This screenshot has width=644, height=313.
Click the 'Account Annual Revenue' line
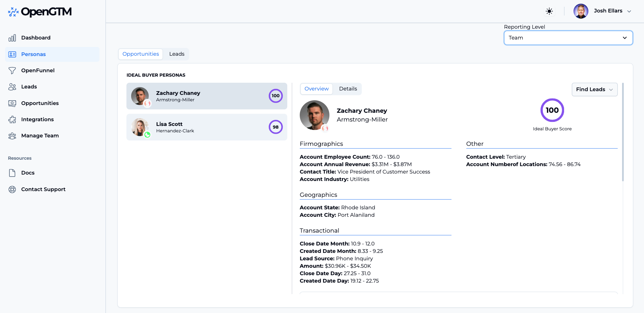(356, 164)
